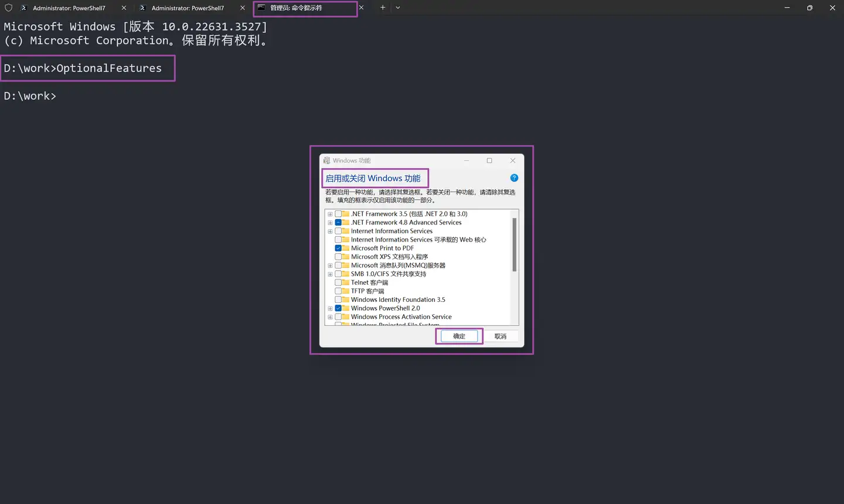
Task: Check the Internet Information Services 可承载的 Web 核心 checkbox
Action: tap(338, 240)
